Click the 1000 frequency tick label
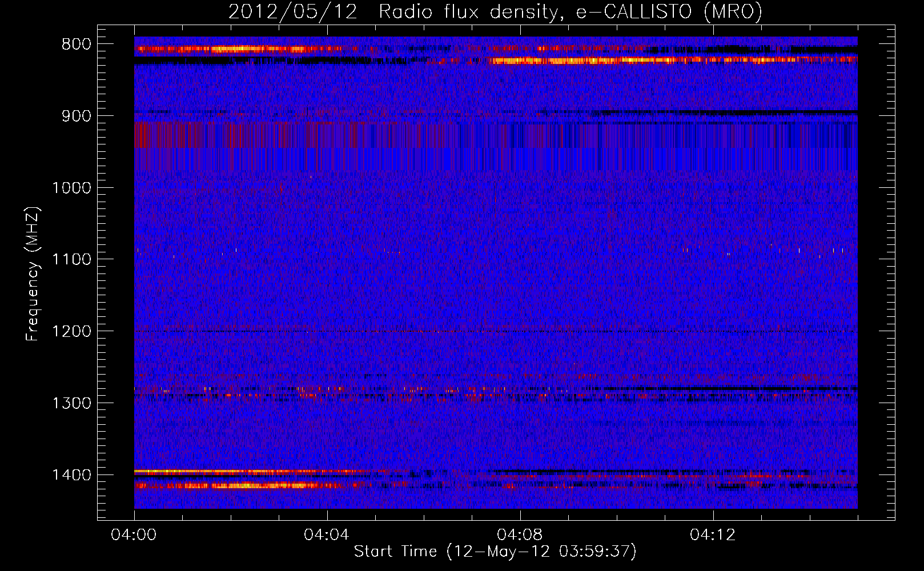 coord(71,188)
